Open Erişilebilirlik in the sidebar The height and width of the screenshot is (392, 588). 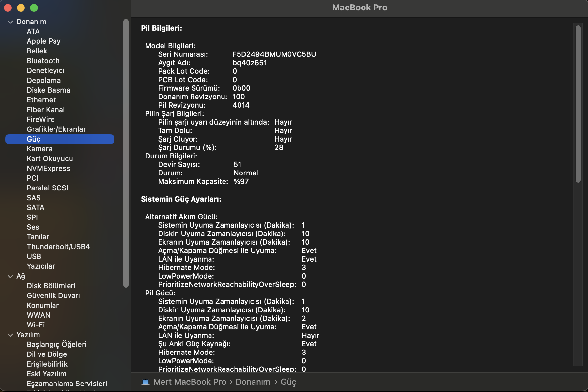(47, 364)
